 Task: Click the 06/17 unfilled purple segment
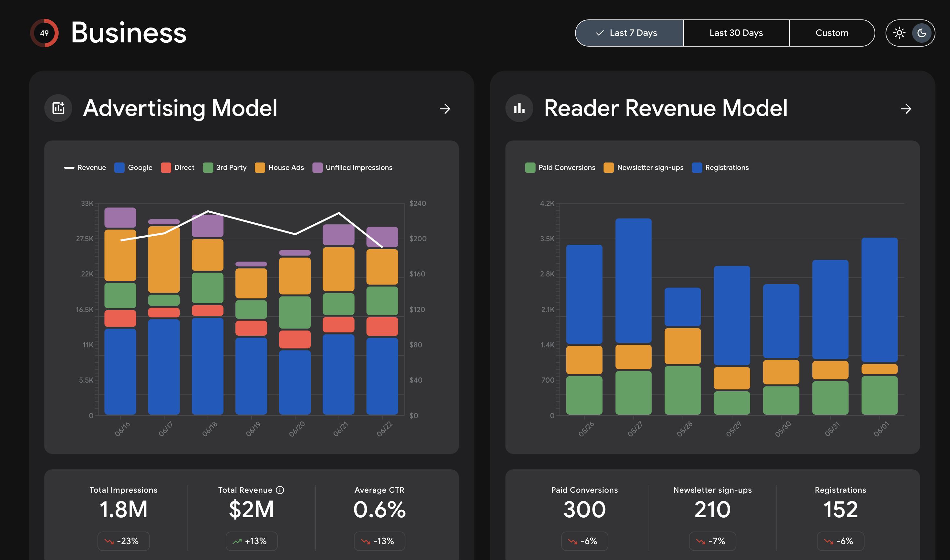[164, 221]
